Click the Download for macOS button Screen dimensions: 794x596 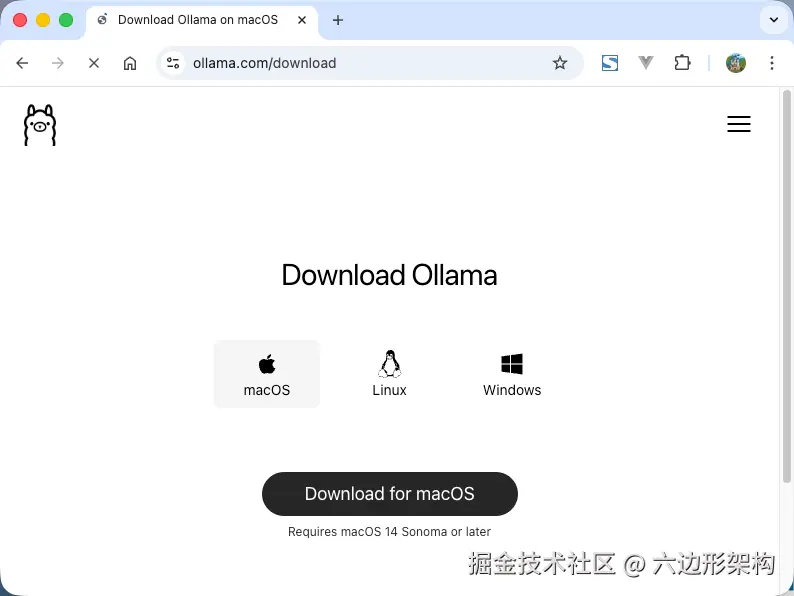pos(390,494)
